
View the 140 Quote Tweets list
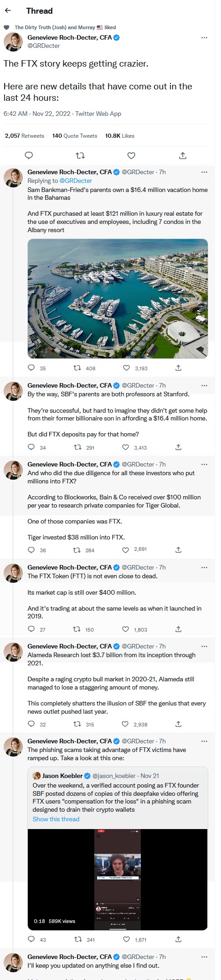pyautogui.click(x=75, y=136)
